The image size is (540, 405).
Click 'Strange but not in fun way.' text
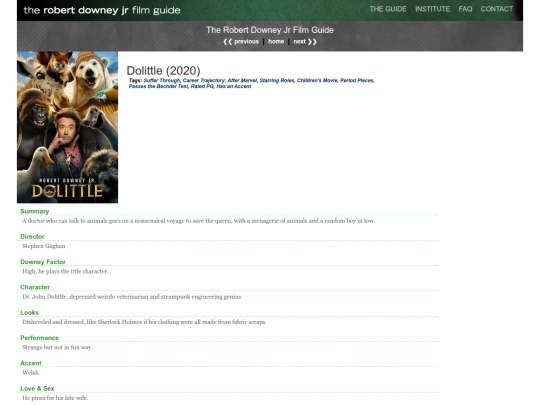click(58, 347)
